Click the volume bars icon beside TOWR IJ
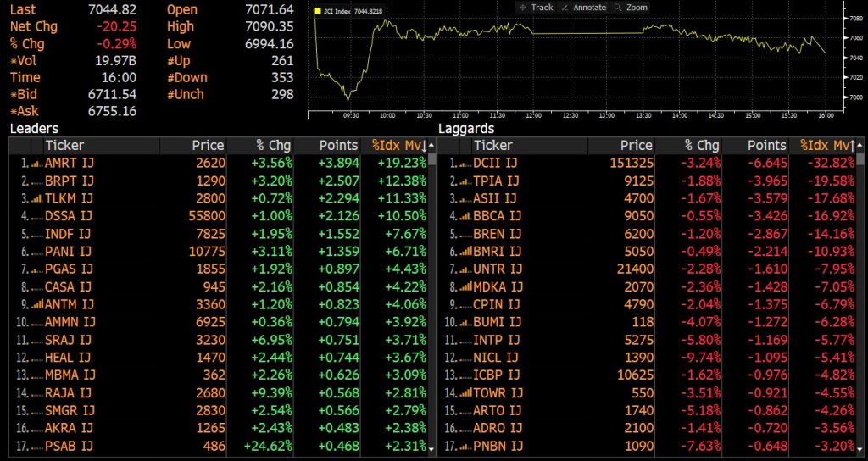This screenshot has height=461, width=868. (465, 393)
